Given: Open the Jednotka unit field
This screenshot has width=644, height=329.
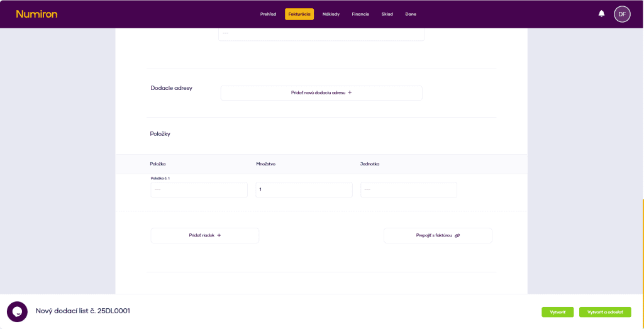Looking at the screenshot, I should click(408, 189).
